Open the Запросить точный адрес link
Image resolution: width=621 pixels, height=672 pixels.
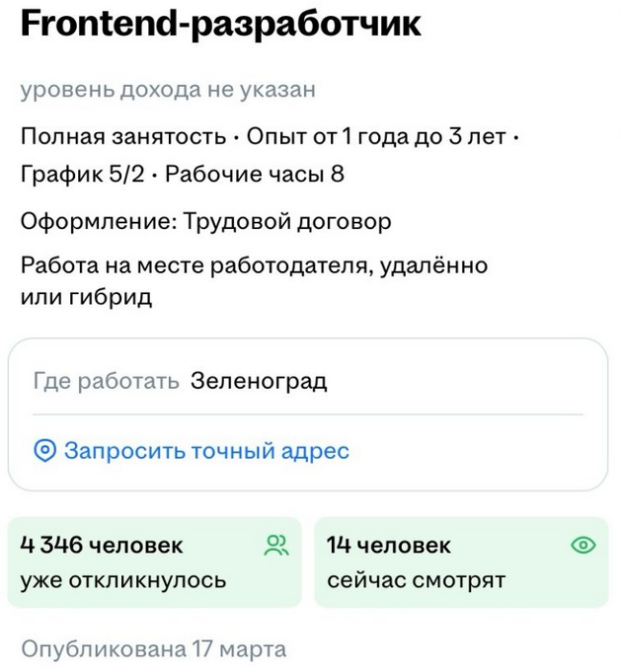pos(206,451)
